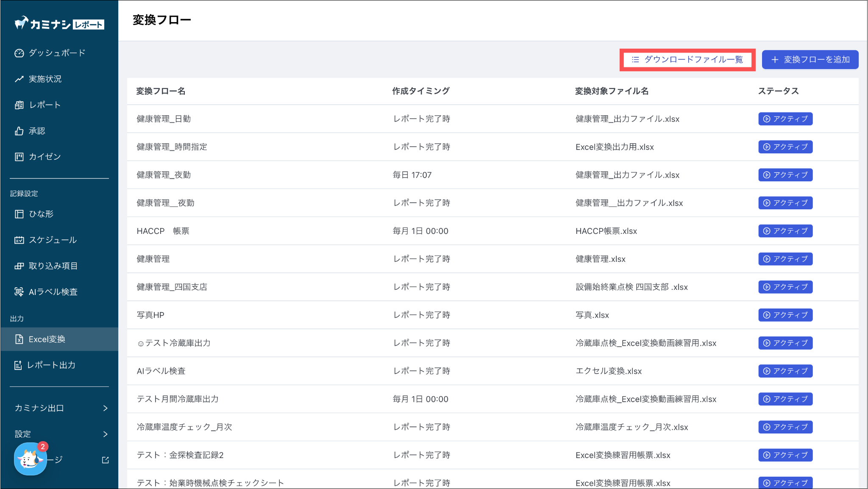The image size is (868, 489).
Task: Open the external link icon in sidebar bottom
Action: coord(105,460)
